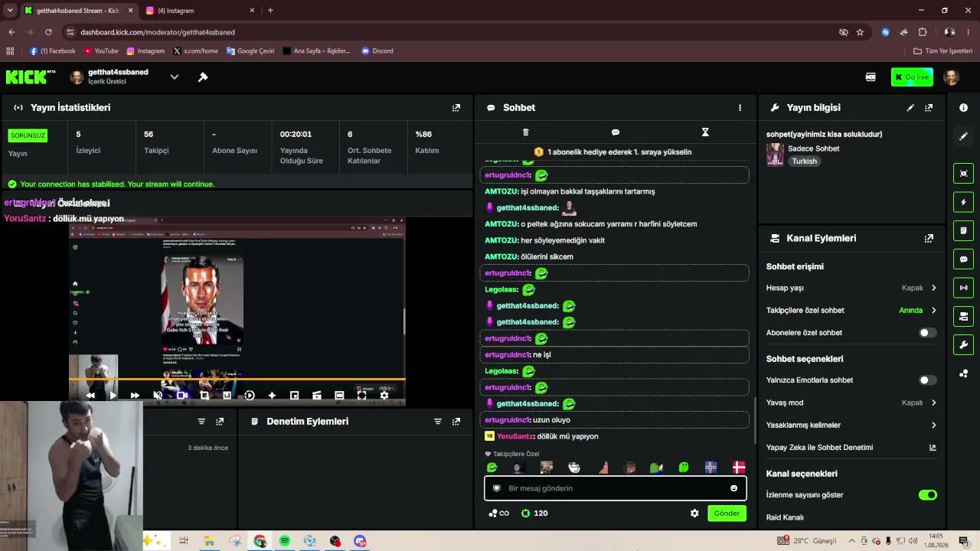Click the Kick logo in the header

(31, 77)
